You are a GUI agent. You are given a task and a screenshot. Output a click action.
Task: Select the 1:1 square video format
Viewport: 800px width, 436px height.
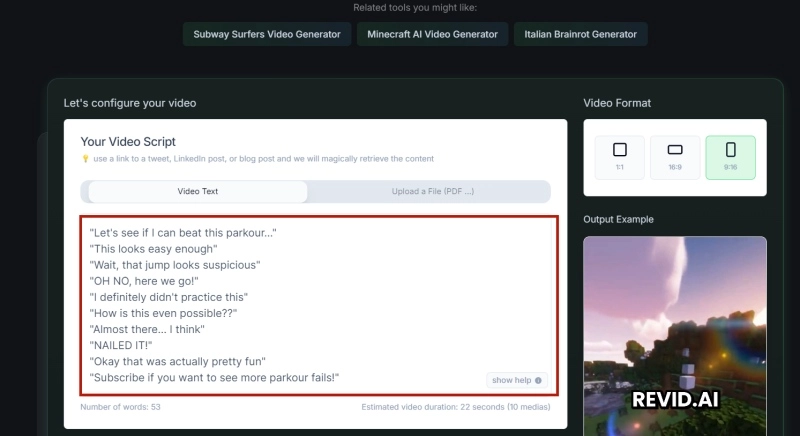[x=619, y=157]
